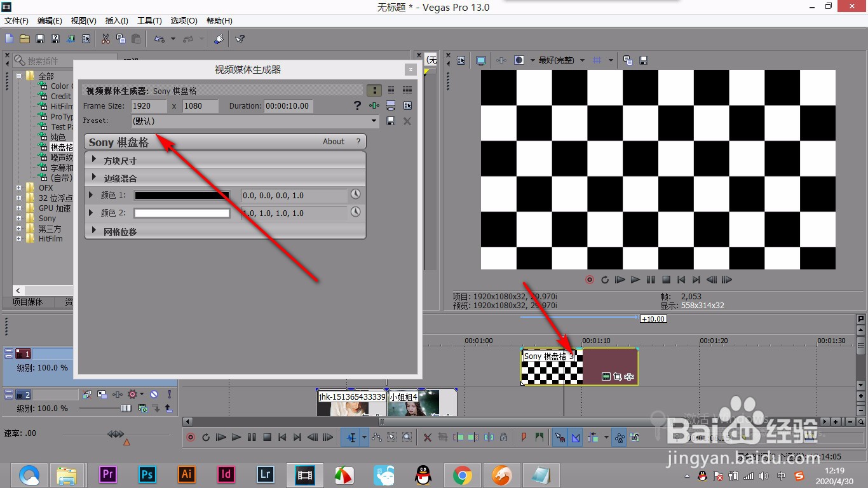Viewport: 868px width, 488px height.
Task: Click the question mark help icon in generator
Action: (357, 105)
